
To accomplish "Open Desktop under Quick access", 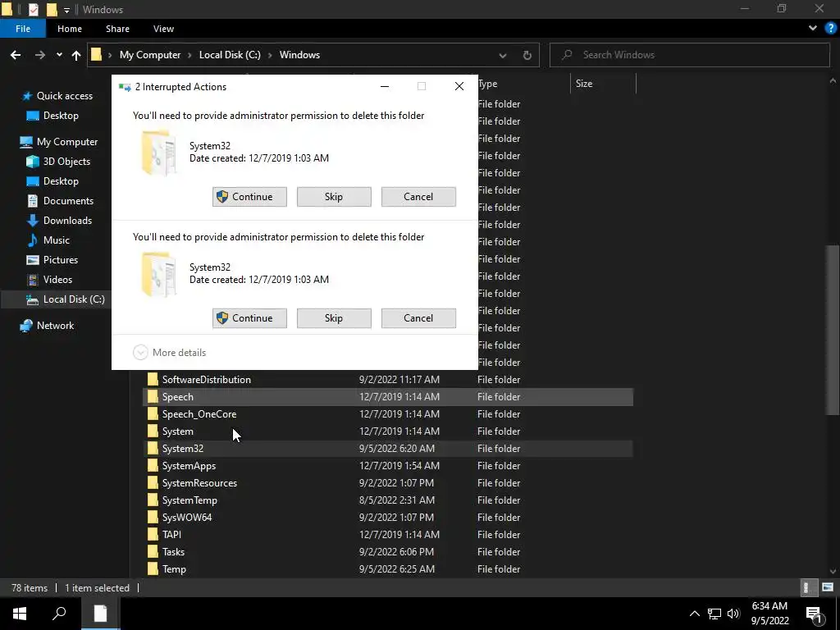I will tap(61, 116).
